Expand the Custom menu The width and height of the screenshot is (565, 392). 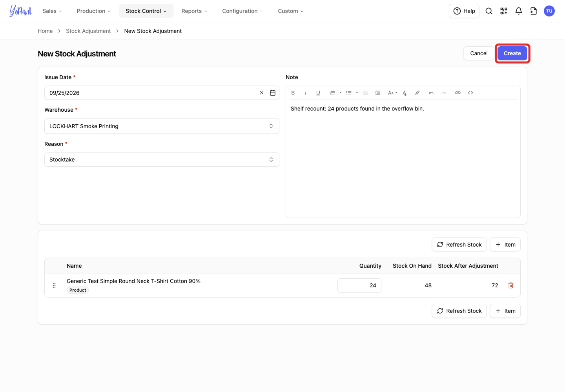tap(291, 11)
